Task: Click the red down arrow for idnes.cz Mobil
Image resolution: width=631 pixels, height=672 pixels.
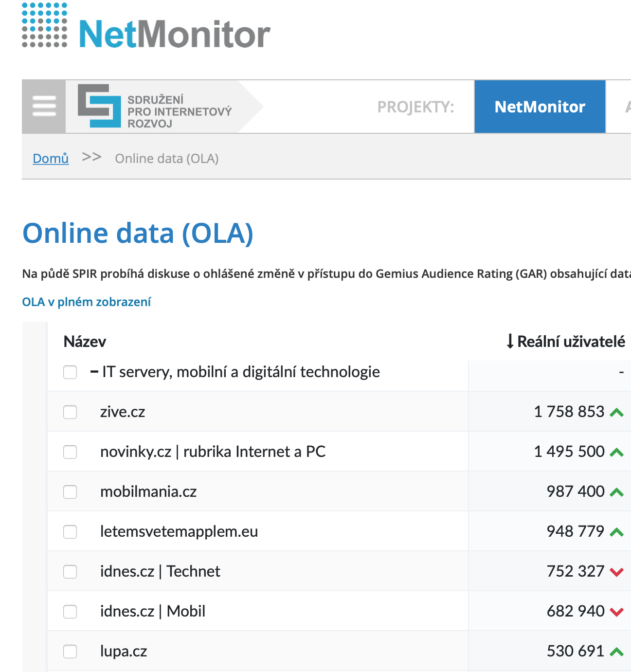Action: tap(616, 612)
